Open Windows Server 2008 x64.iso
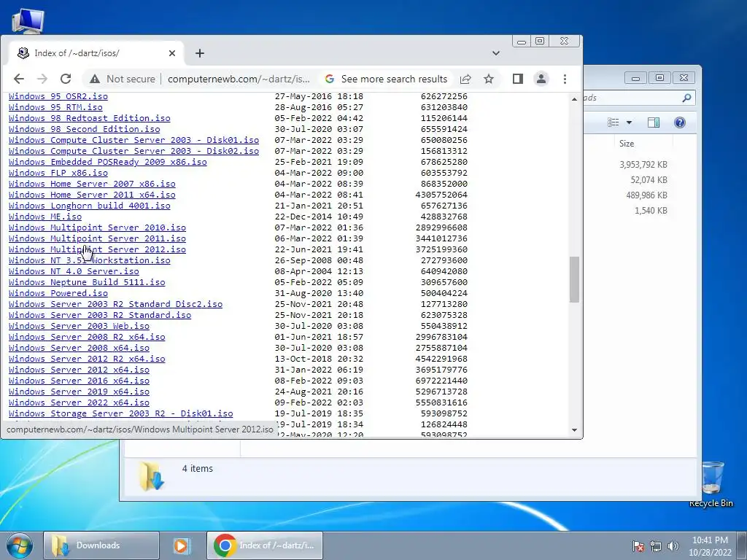The width and height of the screenshot is (747, 560). [x=79, y=348]
